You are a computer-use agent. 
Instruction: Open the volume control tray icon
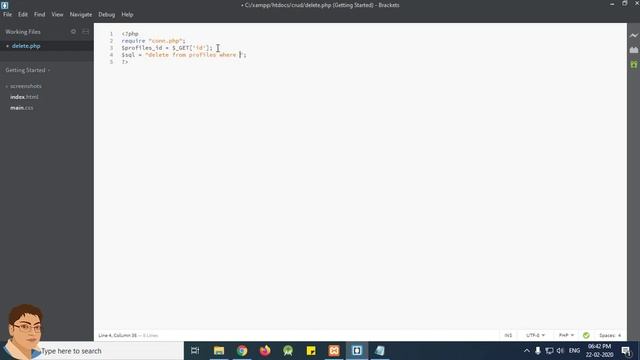tap(560, 351)
